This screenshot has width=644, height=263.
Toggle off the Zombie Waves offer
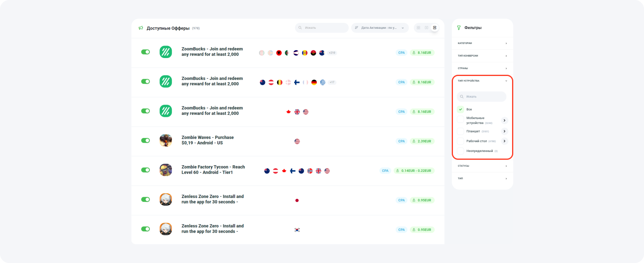[x=146, y=140]
